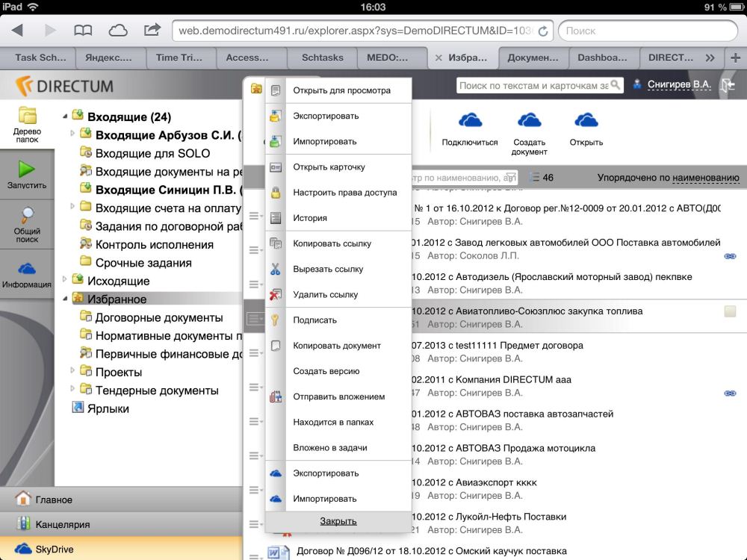Reload the page with refresh icon
Screen dimensions: 747x560
542,31
